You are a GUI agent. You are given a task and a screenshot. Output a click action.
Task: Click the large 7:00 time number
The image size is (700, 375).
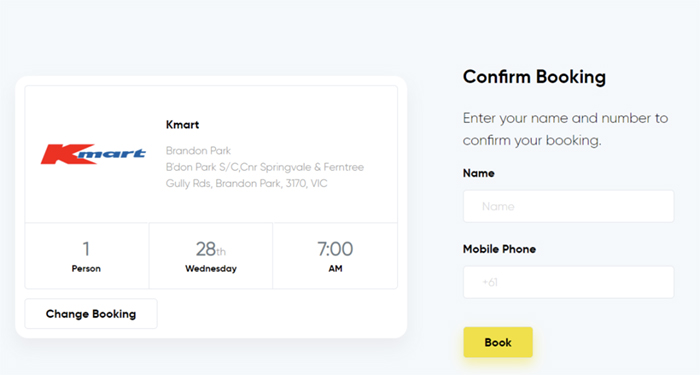point(335,249)
